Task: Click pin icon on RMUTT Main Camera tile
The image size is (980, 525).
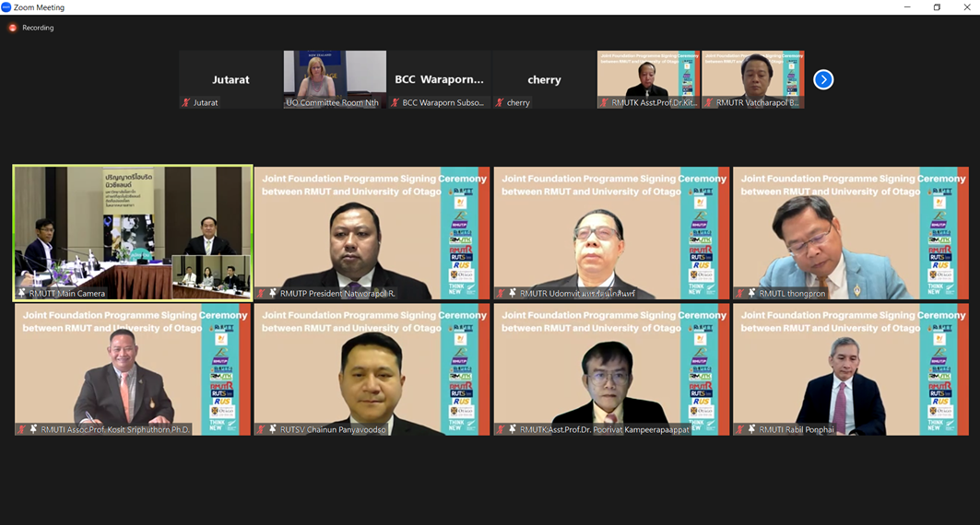Action: pyautogui.click(x=22, y=293)
